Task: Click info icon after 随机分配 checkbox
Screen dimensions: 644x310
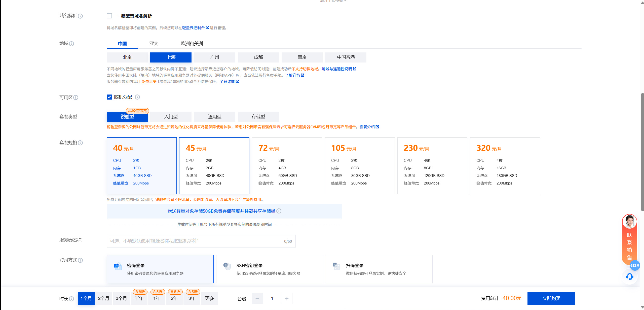Action: tap(137, 97)
